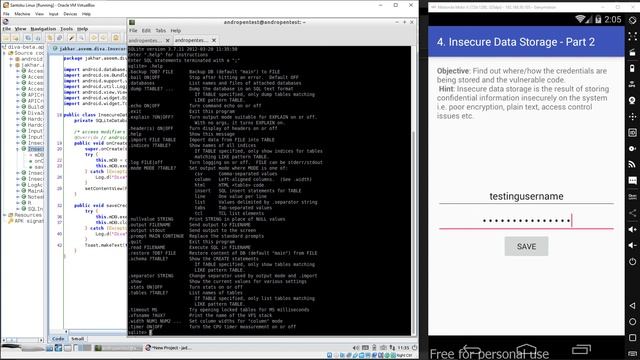Expand the LogAc class node in JADX tree
This screenshot has width=640, height=360.
[x=18, y=185]
